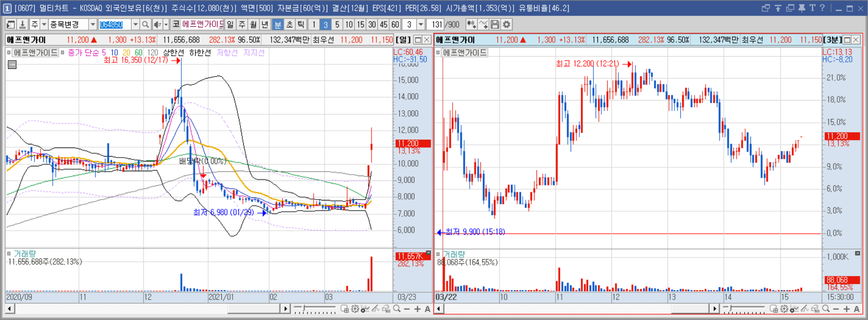This screenshot has width=868, height=320.
Task: Click 에프앤가이드 legend label in right chart
Action: point(464,52)
